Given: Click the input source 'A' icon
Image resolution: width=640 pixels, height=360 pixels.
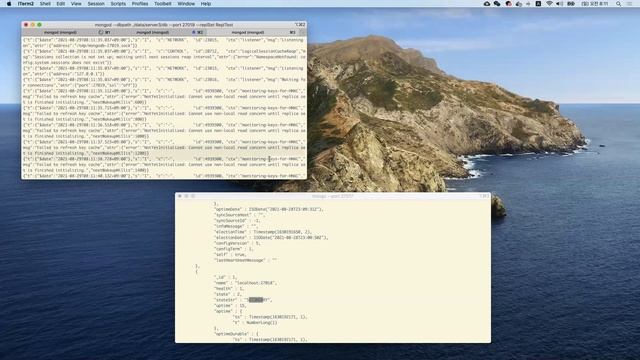Looking at the screenshot, I should 538,4.
